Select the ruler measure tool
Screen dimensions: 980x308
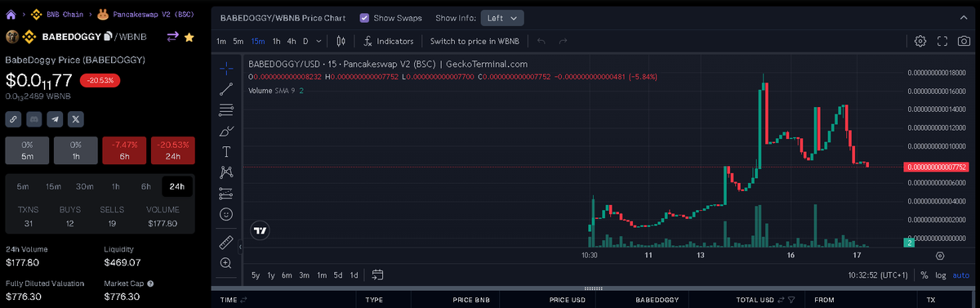226,242
